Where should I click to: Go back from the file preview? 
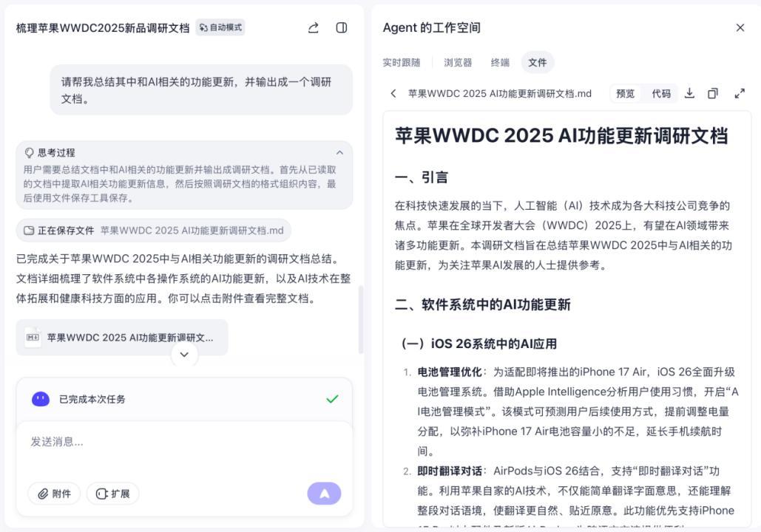click(393, 93)
